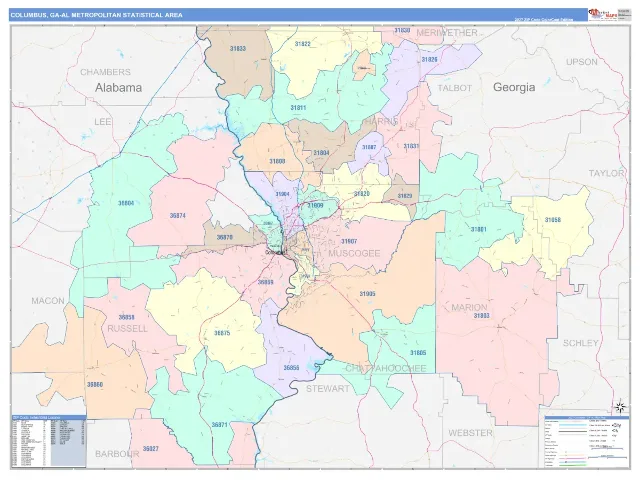Click ZIP code label 36856
640x480 pixels.
pyautogui.click(x=291, y=368)
